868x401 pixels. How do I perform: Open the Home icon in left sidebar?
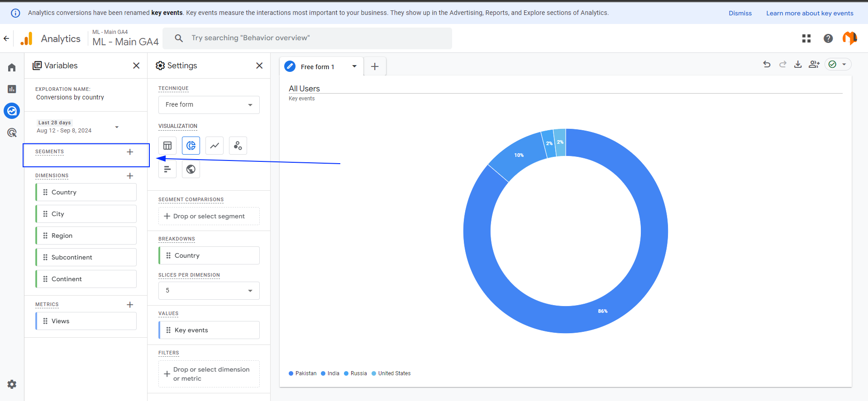pos(12,67)
